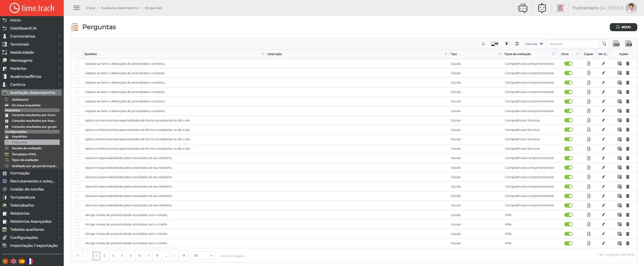Expand the Funcionários sidebar menu

tap(32, 36)
